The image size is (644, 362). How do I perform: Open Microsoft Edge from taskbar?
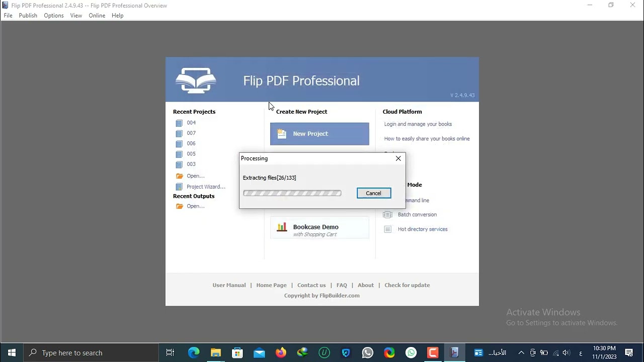click(194, 352)
